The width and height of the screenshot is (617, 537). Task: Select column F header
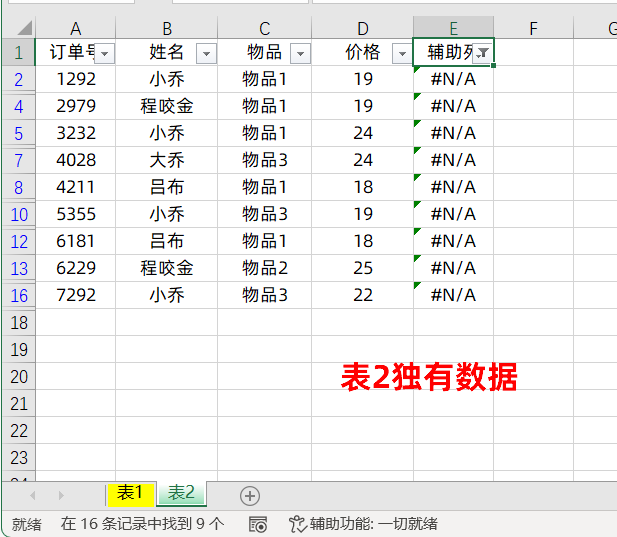point(534,28)
